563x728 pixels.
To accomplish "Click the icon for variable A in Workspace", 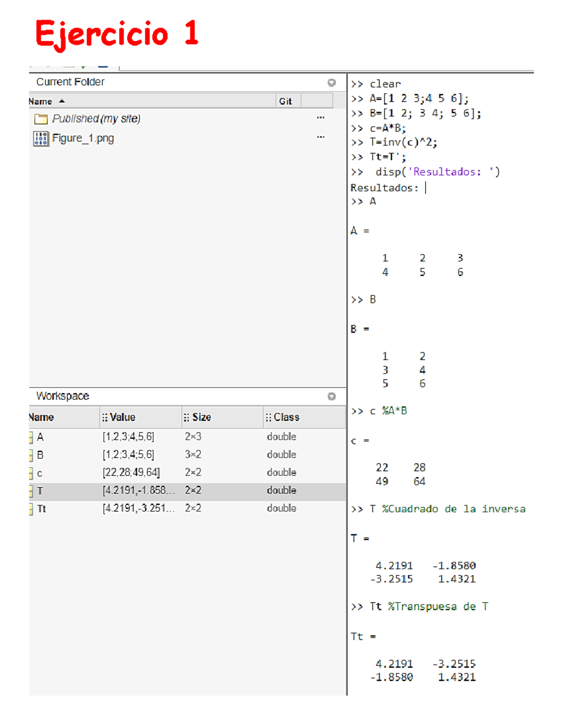I will tap(31, 437).
